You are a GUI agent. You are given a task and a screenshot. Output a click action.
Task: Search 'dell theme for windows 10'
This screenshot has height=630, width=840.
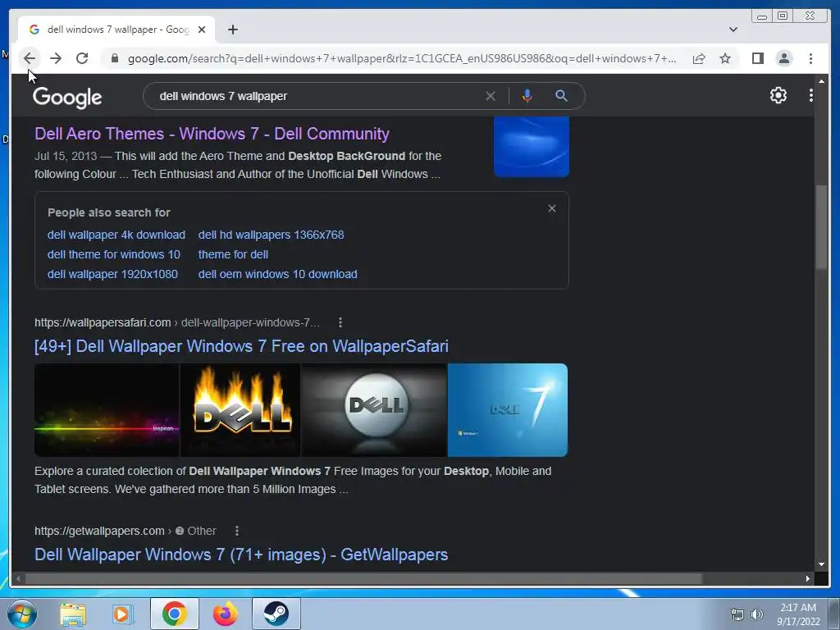pos(113,254)
